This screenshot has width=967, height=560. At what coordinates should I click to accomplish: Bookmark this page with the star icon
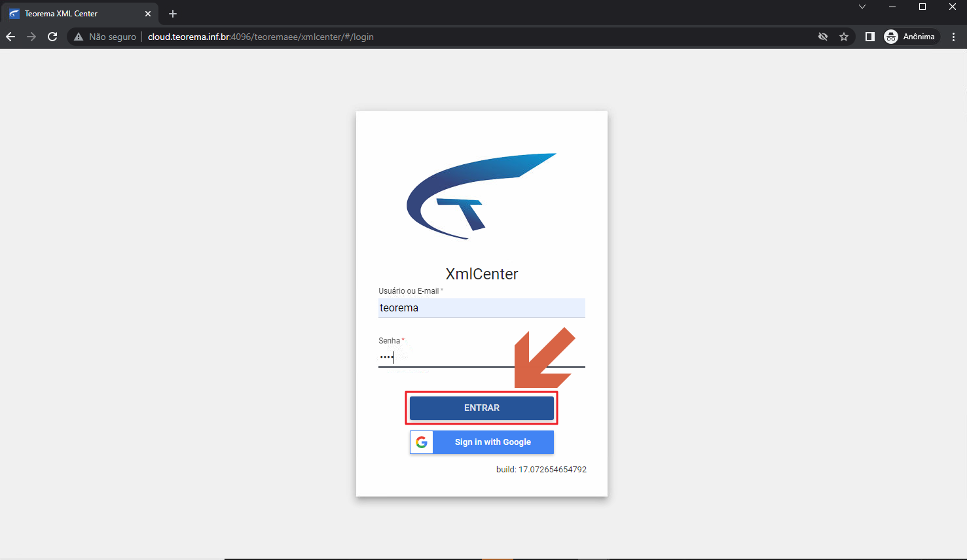click(x=844, y=37)
